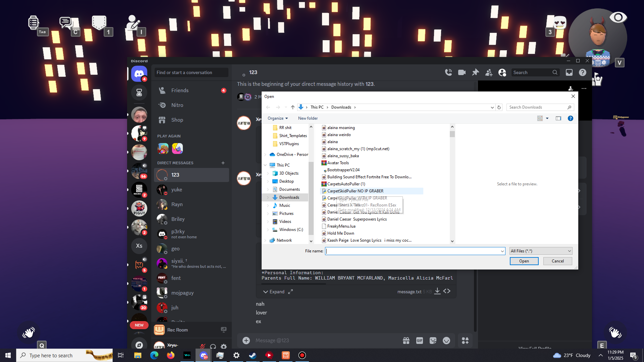Click the Cancel button in Open dialog

coord(557,261)
